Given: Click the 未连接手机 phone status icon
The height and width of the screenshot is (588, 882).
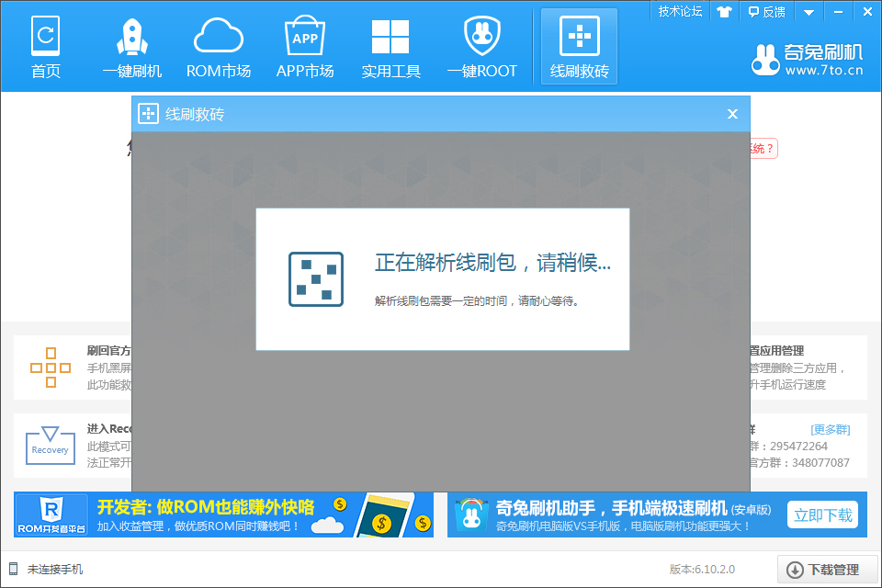Looking at the screenshot, I should tap(14, 569).
